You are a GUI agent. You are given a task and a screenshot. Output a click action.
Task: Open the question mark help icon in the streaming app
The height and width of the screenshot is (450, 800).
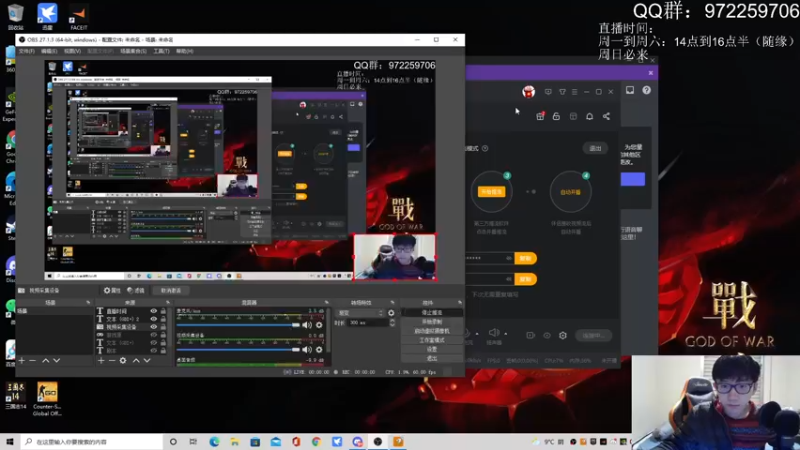tap(646, 90)
